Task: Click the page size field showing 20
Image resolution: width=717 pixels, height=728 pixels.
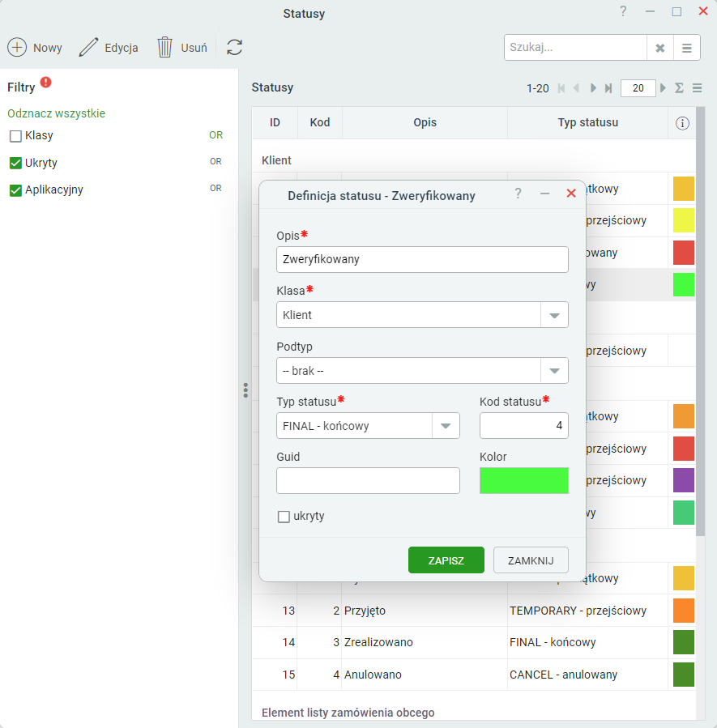Action: 638,88
